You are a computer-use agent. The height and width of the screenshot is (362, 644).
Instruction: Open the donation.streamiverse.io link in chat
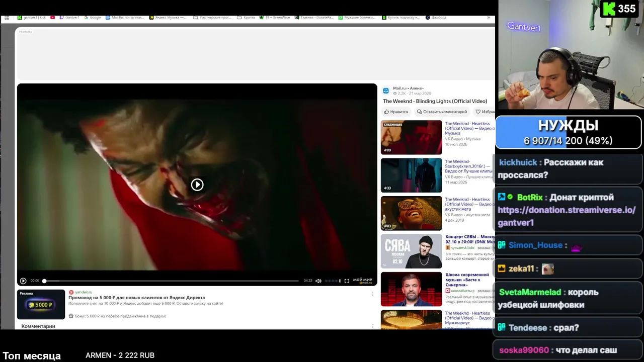567,216
